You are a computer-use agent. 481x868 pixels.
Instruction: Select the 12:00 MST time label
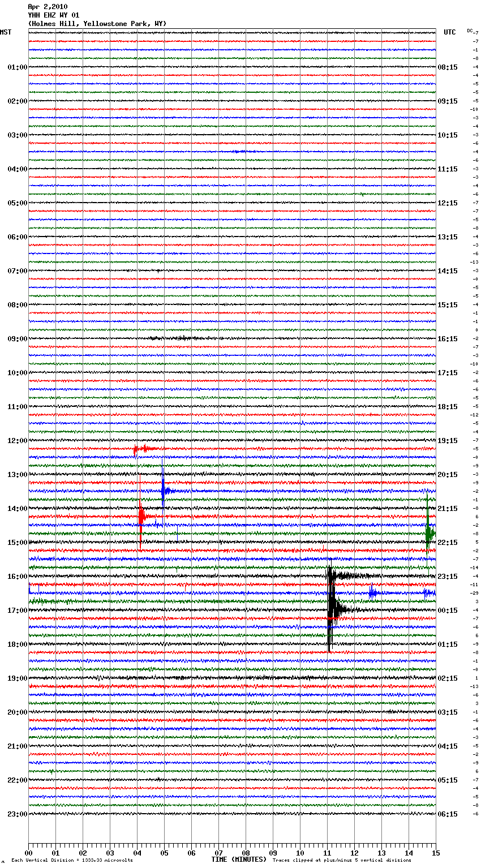pyautogui.click(x=18, y=441)
